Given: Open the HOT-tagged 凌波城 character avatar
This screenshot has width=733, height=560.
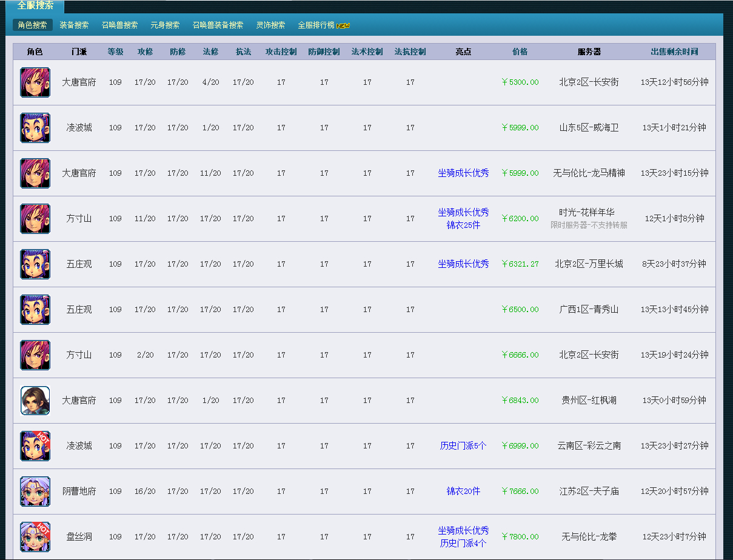Looking at the screenshot, I should pos(35,446).
